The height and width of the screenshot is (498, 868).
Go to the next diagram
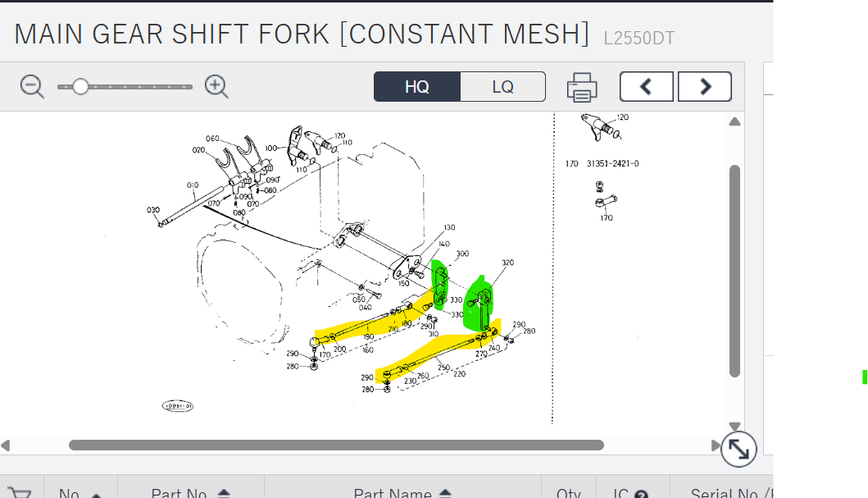coord(705,86)
